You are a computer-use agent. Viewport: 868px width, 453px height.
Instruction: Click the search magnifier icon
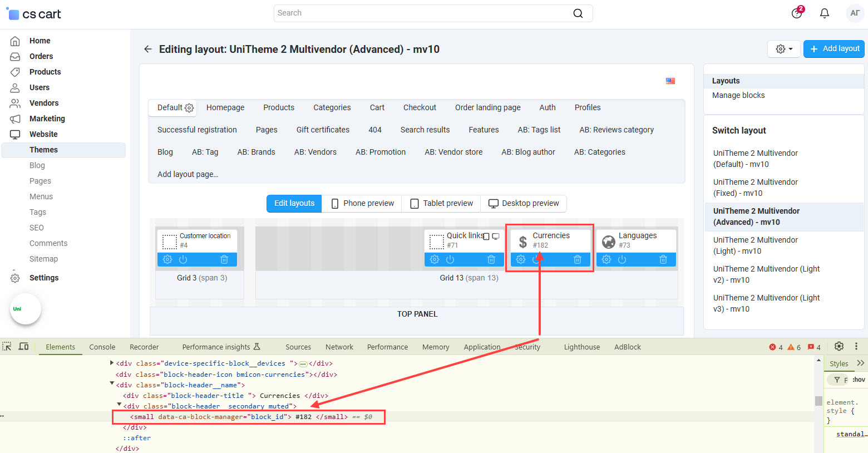578,13
